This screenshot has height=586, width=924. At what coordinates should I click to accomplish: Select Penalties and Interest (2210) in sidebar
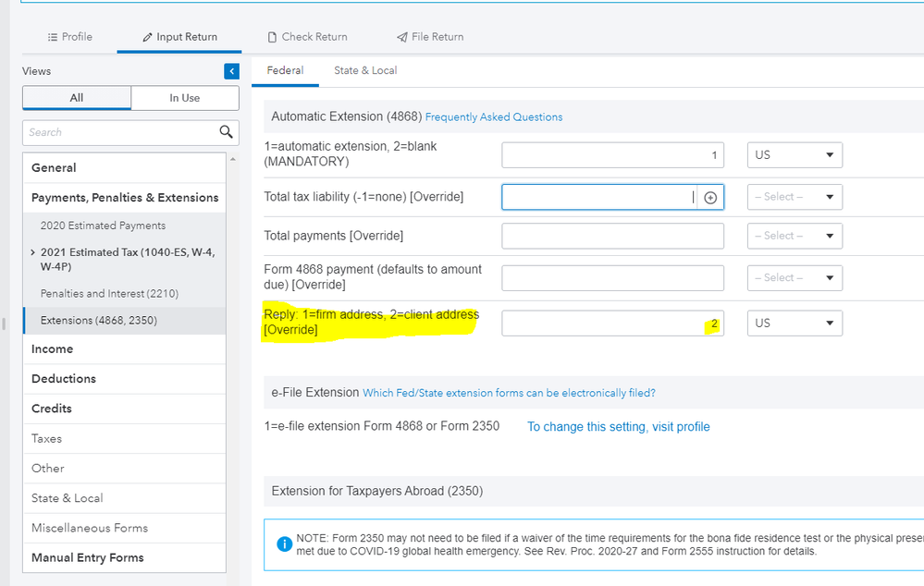click(109, 293)
